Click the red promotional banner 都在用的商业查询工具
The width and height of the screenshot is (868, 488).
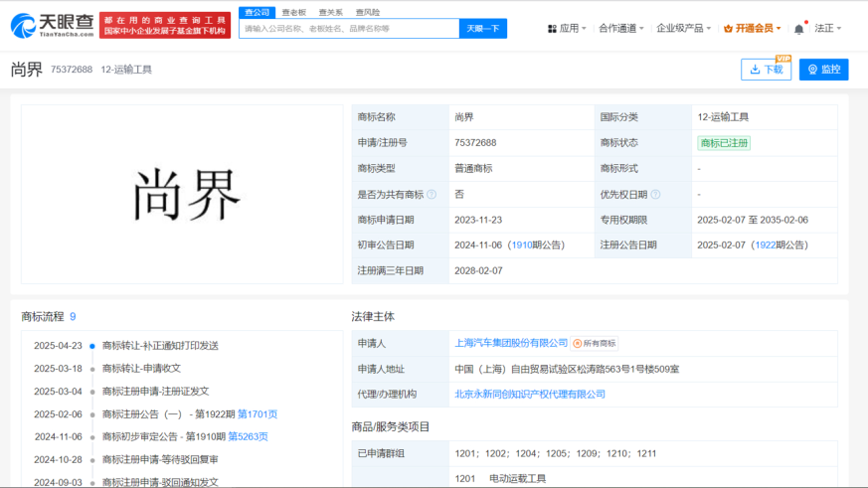tap(165, 26)
